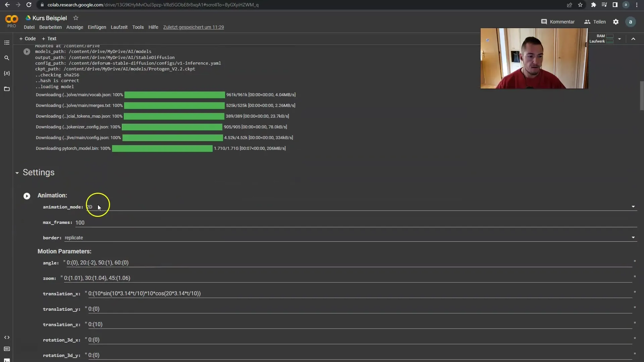644x362 pixels.
Task: Add a new Code cell
Action: (28, 39)
